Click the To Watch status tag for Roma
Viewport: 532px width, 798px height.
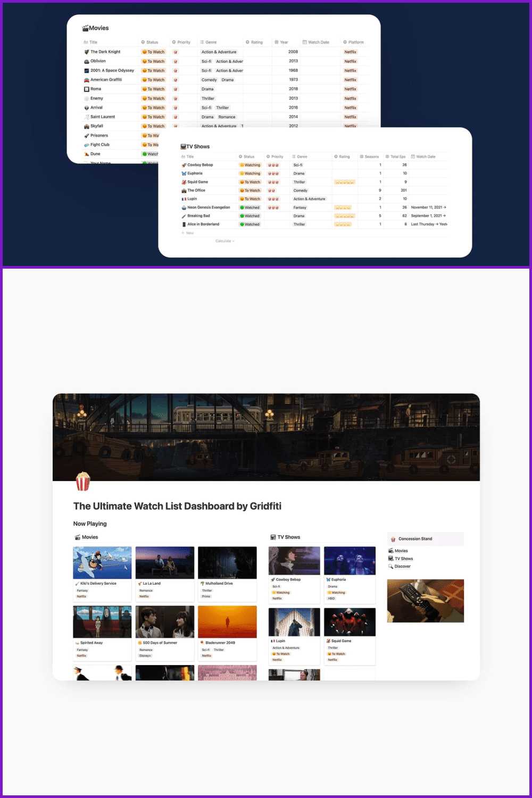coord(153,89)
